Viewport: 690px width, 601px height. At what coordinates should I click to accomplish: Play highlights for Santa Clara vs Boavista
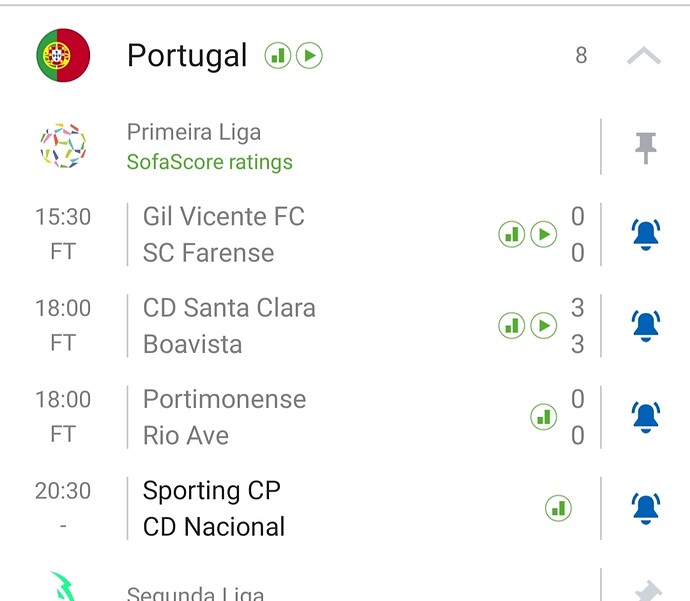pos(543,326)
